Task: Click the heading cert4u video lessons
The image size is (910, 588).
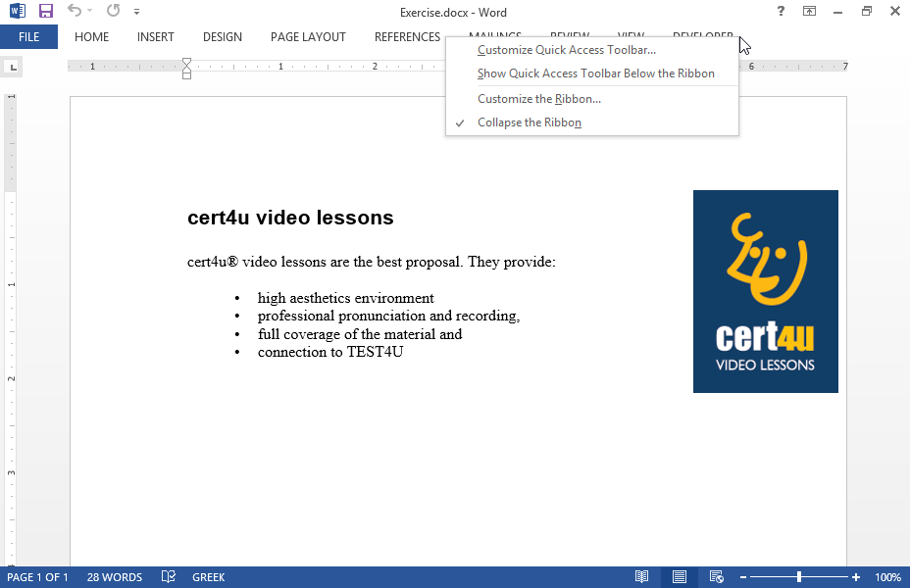Action: (x=290, y=218)
